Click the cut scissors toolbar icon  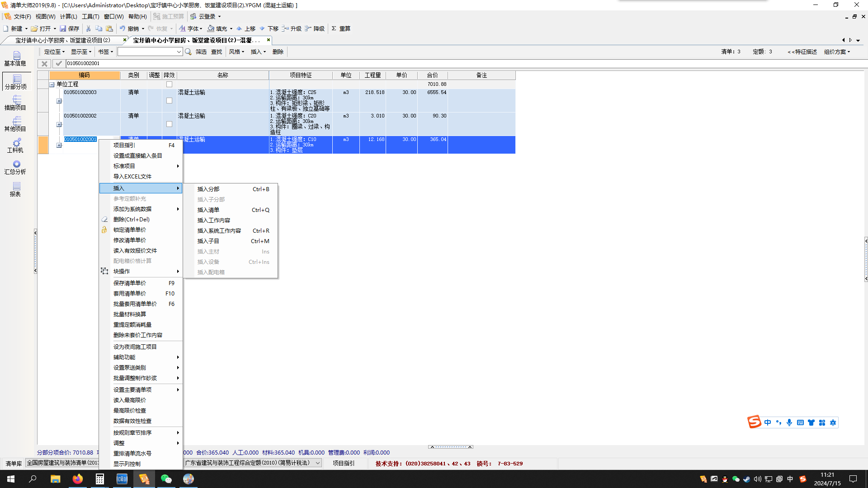click(x=89, y=28)
